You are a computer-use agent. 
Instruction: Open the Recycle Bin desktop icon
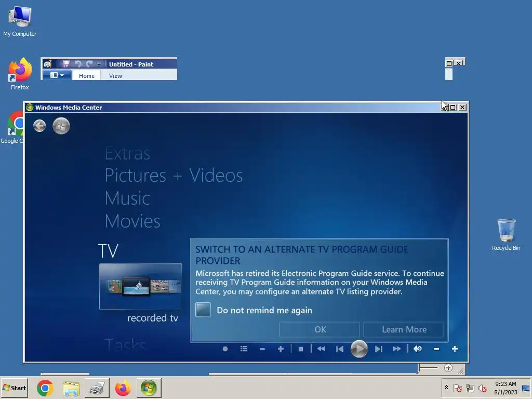pos(506,235)
